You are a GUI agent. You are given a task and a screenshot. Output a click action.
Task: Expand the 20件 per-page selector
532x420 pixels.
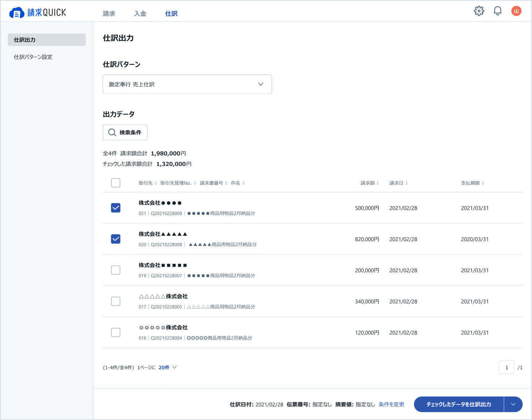(x=167, y=368)
